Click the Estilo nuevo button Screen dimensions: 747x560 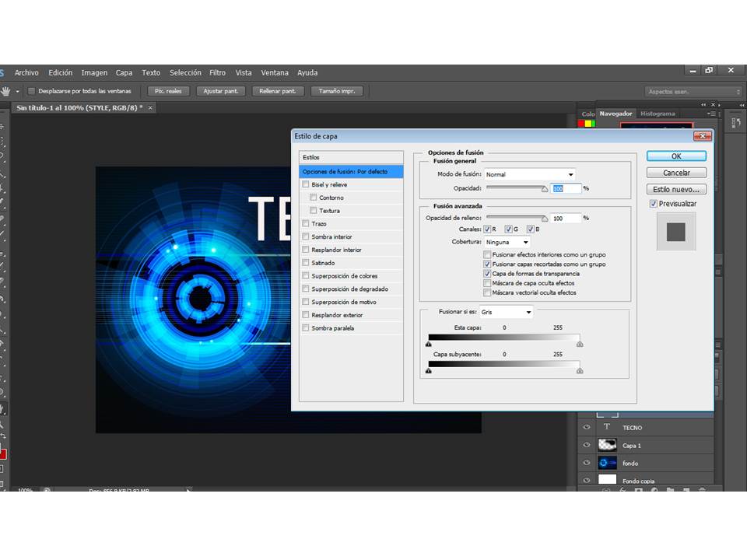tap(676, 189)
